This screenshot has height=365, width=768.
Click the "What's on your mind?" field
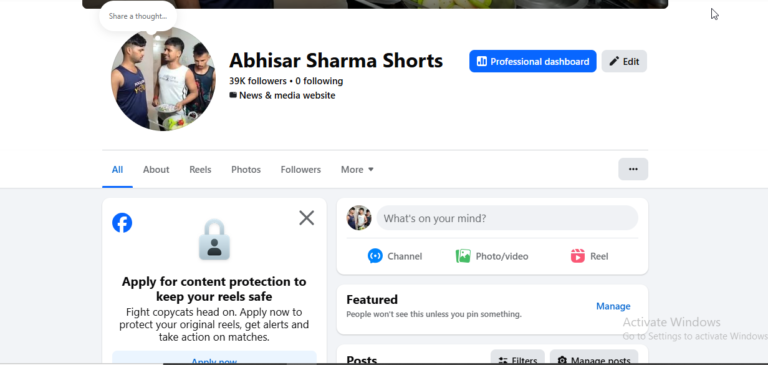[507, 218]
